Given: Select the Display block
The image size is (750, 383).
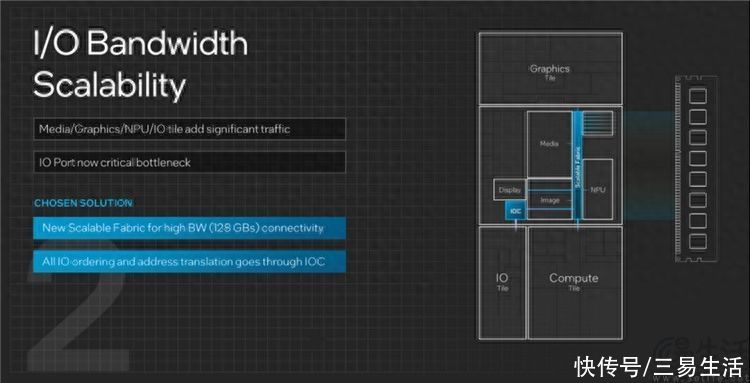Looking at the screenshot, I should (x=509, y=190).
